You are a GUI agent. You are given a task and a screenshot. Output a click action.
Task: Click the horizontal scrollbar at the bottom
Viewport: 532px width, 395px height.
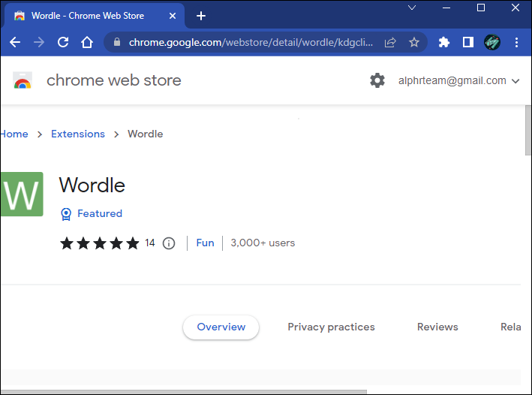tap(184, 392)
